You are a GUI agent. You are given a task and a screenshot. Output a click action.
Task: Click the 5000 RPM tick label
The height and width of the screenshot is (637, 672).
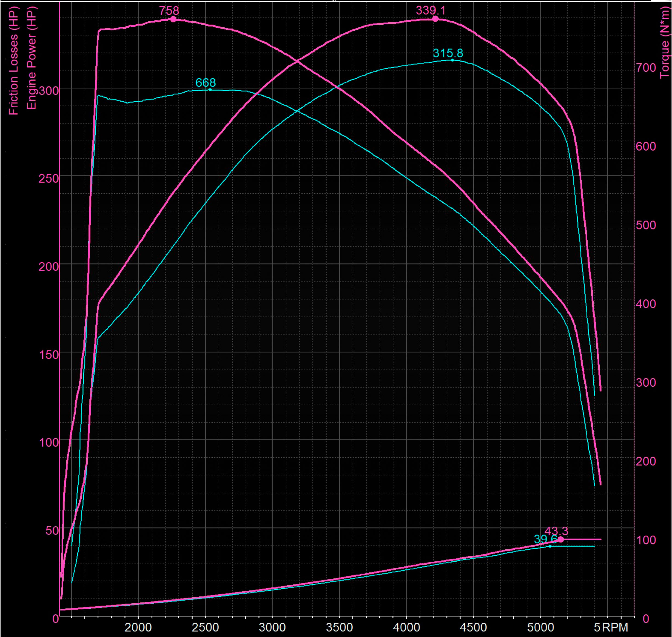pos(540,627)
